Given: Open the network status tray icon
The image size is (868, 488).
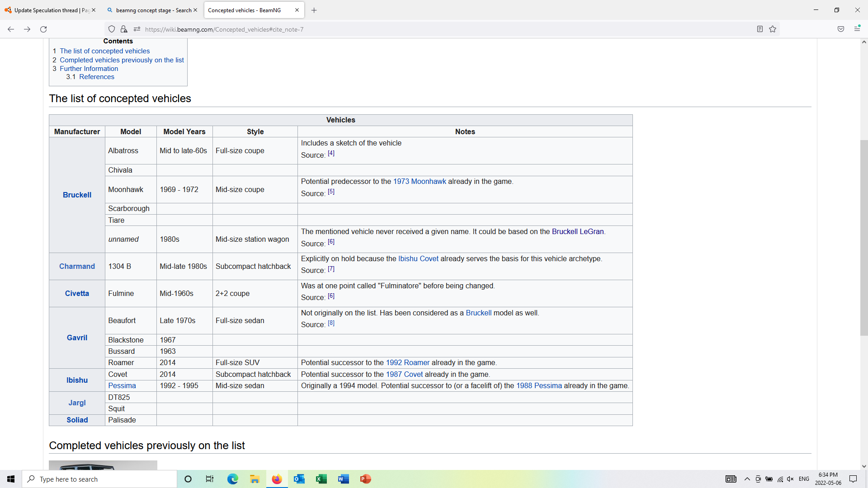Looking at the screenshot, I should [x=780, y=479].
